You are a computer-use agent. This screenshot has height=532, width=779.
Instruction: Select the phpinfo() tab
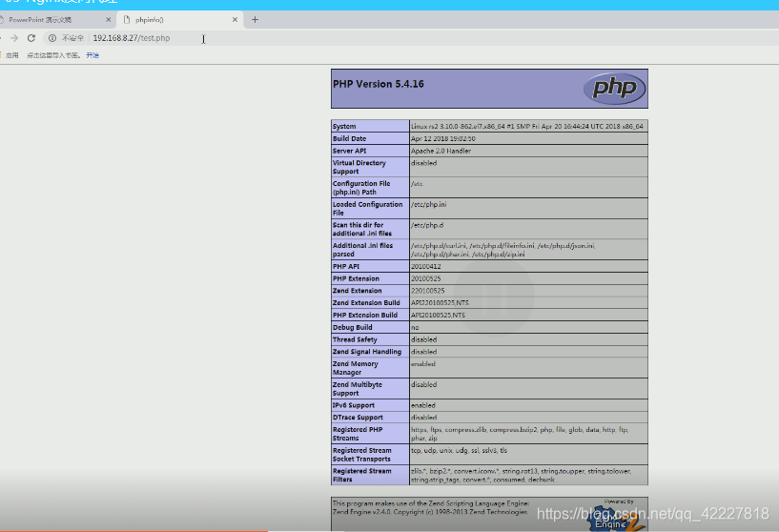179,20
